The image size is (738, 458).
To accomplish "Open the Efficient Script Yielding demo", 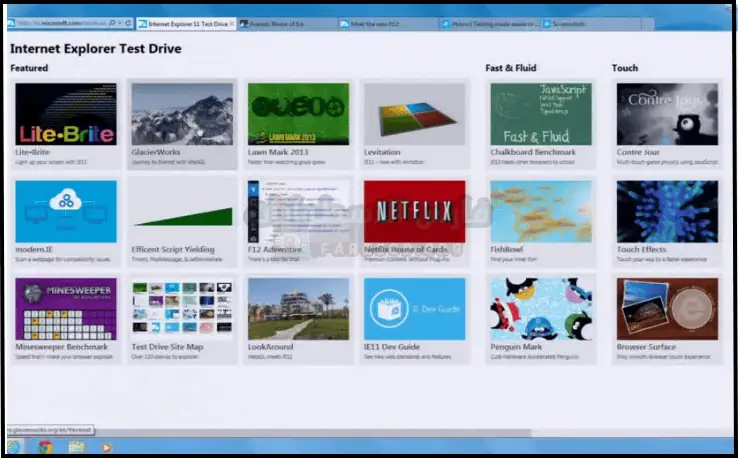I will [x=182, y=211].
